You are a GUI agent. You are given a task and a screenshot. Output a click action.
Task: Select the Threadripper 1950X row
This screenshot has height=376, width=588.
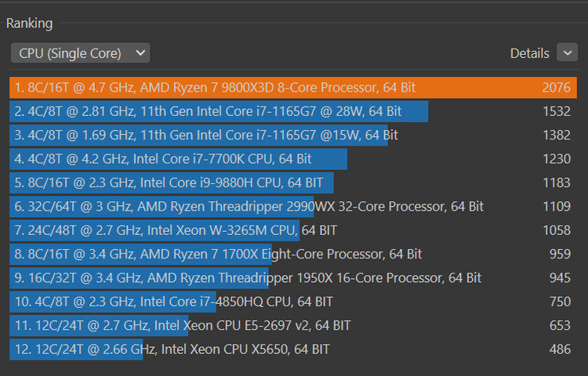[293, 278]
